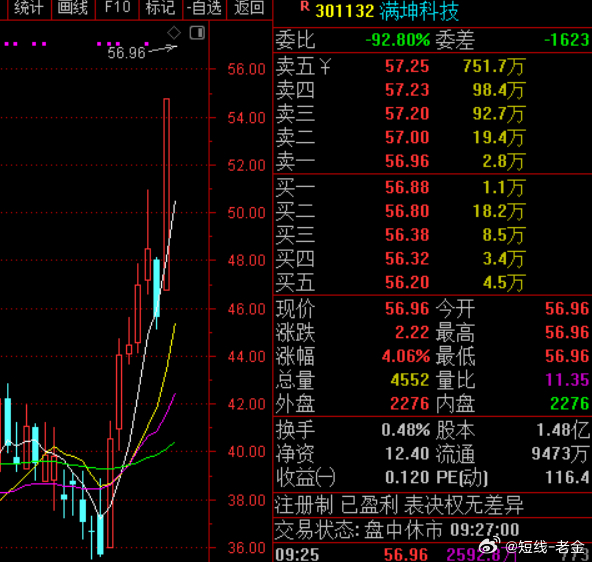Click the ¥ symbol beside 卖五
This screenshot has height=562, width=592.
click(325, 67)
